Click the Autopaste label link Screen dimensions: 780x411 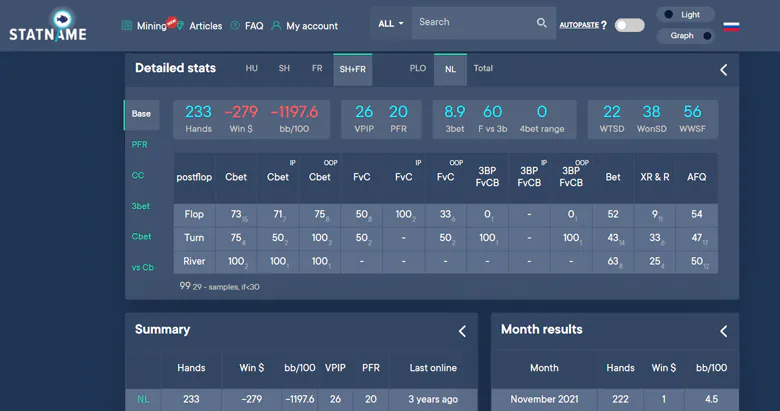(x=579, y=25)
